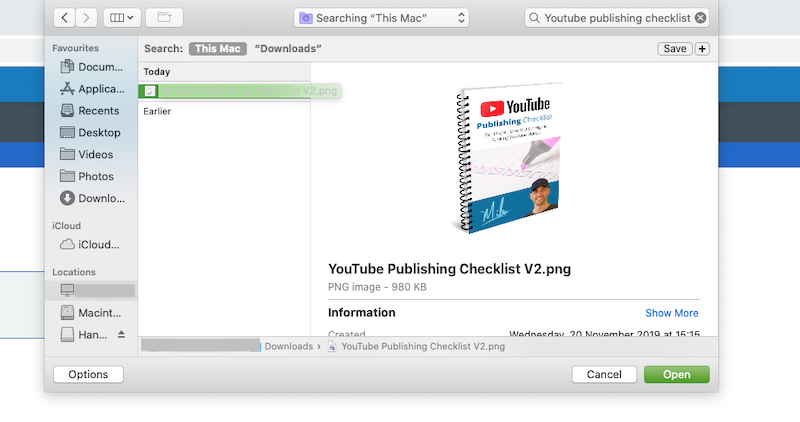Click the Options button
800x422 pixels.
[x=88, y=375]
